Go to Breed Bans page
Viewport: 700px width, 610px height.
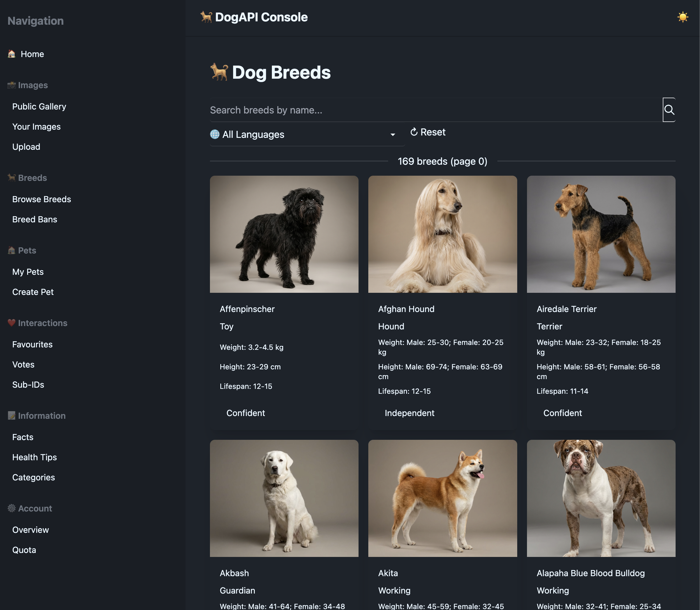click(35, 219)
